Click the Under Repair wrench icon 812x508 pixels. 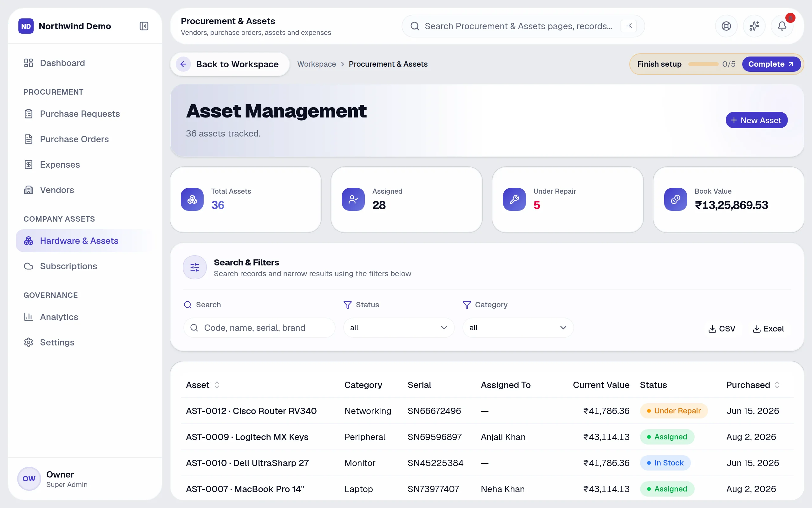coord(514,199)
